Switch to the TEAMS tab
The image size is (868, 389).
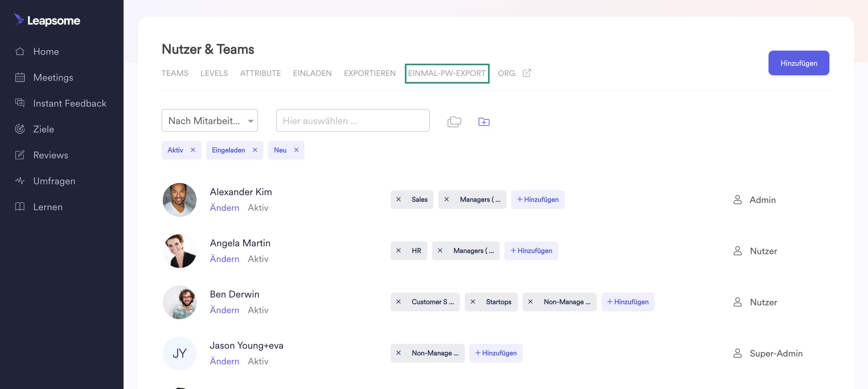(175, 73)
